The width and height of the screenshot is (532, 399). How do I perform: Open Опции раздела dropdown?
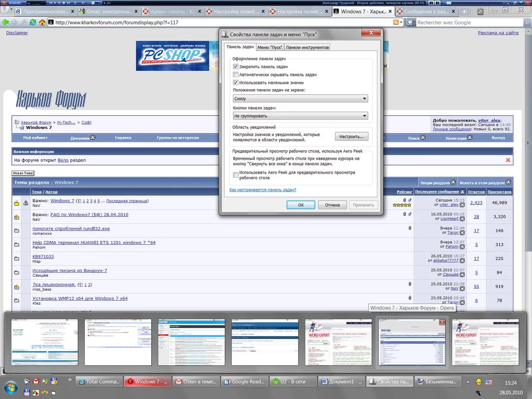coord(438,182)
